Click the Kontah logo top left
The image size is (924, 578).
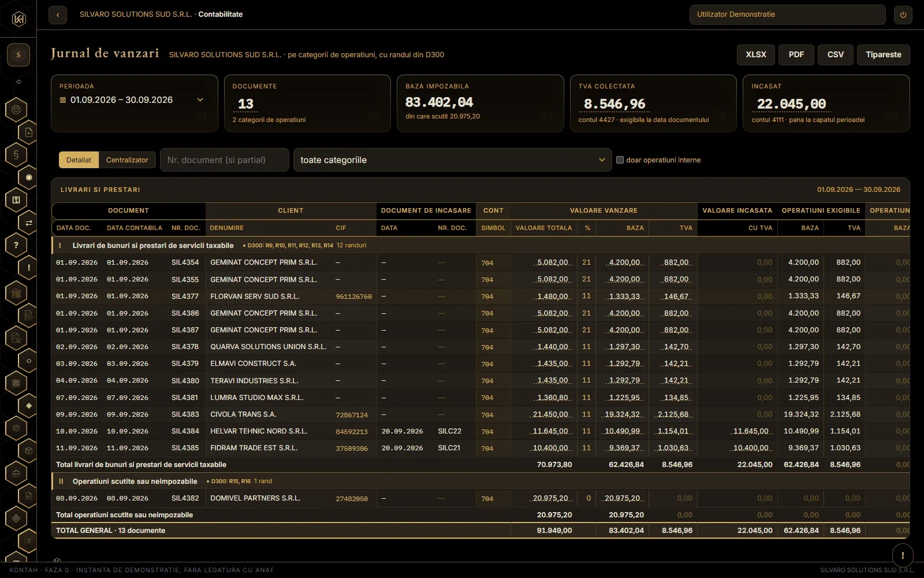coord(18,19)
